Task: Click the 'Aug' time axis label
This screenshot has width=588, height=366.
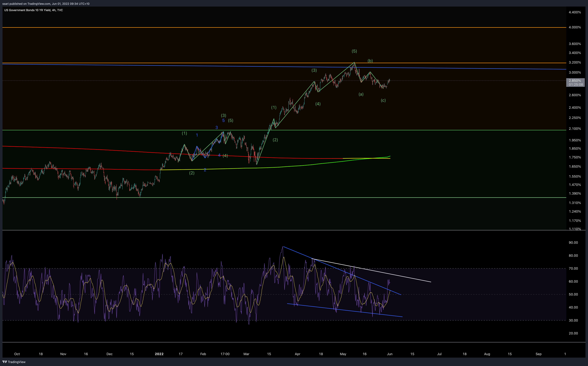Action: pos(487,354)
